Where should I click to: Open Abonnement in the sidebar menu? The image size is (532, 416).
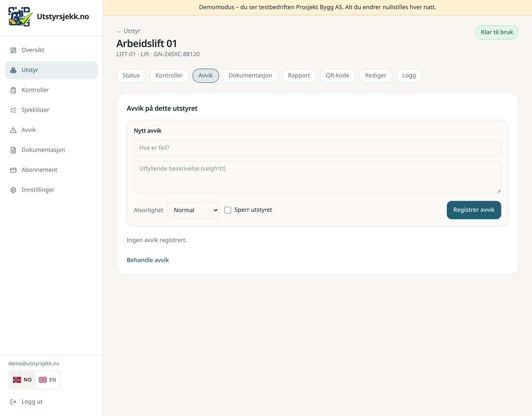[51, 170]
